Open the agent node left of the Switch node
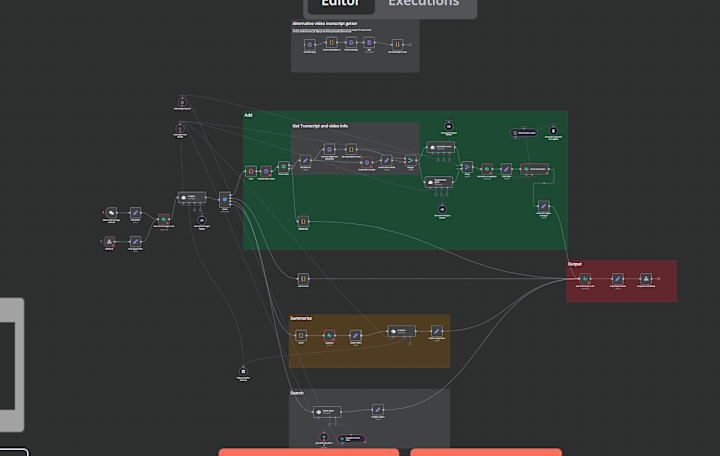 coord(192,197)
